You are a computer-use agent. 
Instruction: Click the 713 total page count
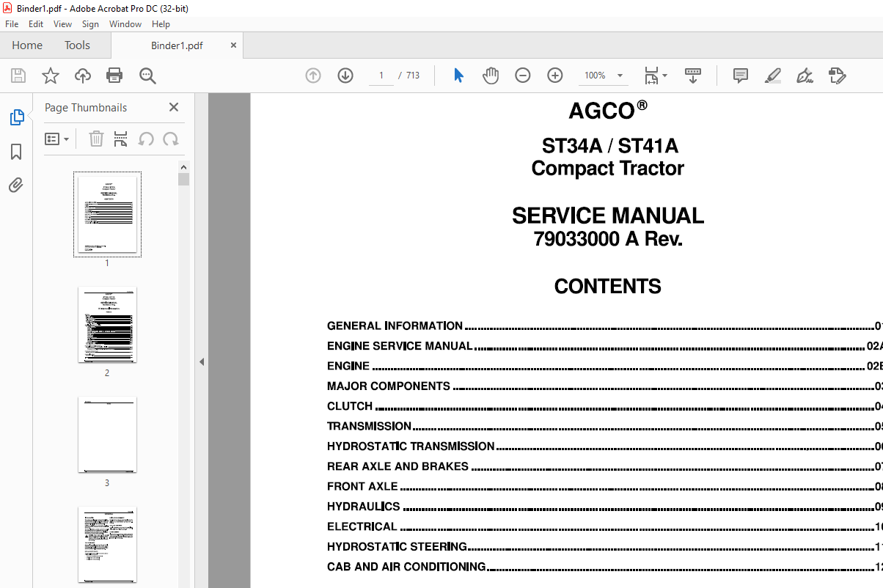pyautogui.click(x=412, y=76)
